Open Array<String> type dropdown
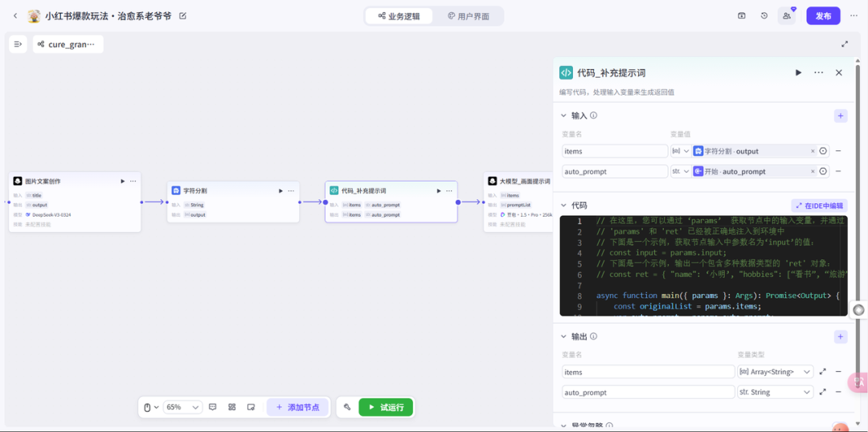Viewport: 868px width, 432px height. coord(775,372)
